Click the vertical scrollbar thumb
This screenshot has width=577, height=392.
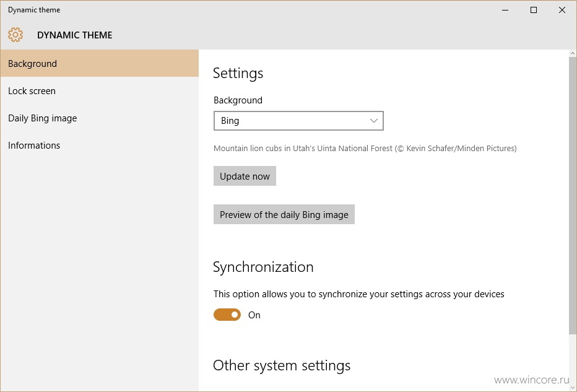coord(573,196)
